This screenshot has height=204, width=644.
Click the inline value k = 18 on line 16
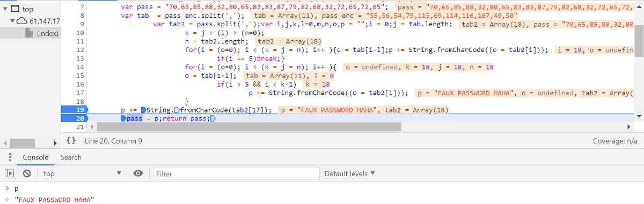(x=317, y=84)
